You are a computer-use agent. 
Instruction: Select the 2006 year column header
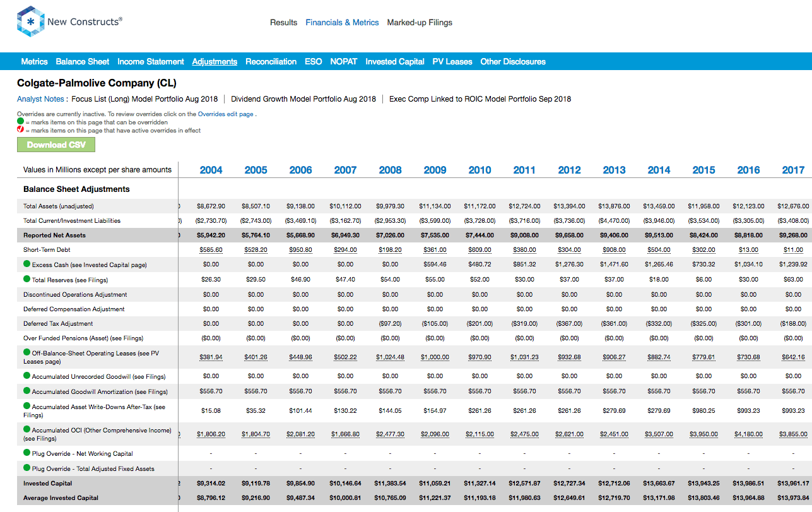[300, 170]
